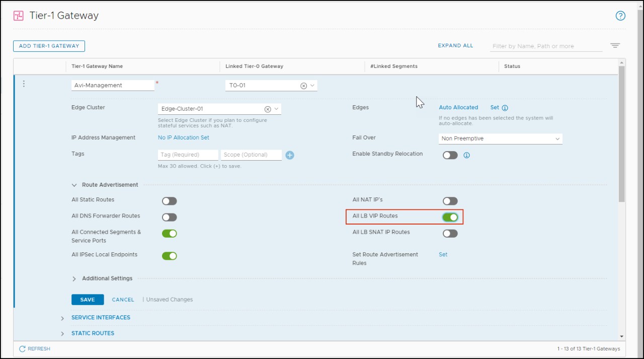Enable Standby Relocation toggle
The image size is (644, 359).
[450, 155]
